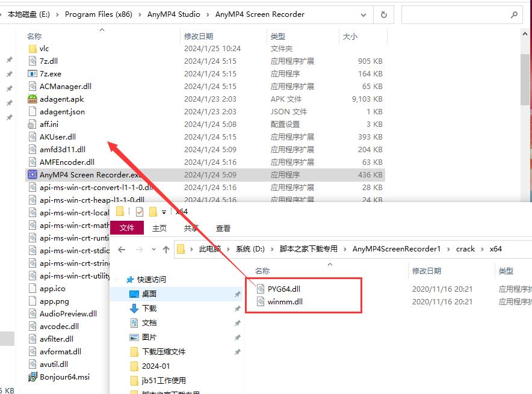532x394 pixels.
Task: Click 此电脑 in the x64 breadcrumb
Action: (210, 249)
